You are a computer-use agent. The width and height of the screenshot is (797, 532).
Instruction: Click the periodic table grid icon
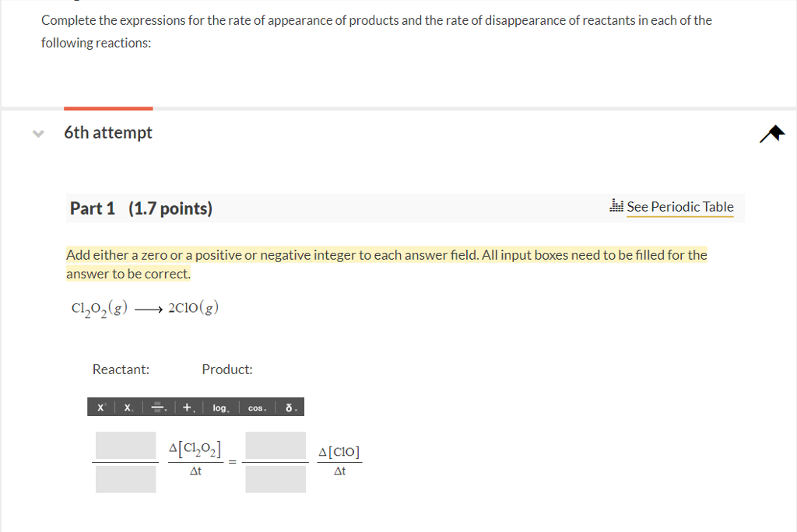616,205
